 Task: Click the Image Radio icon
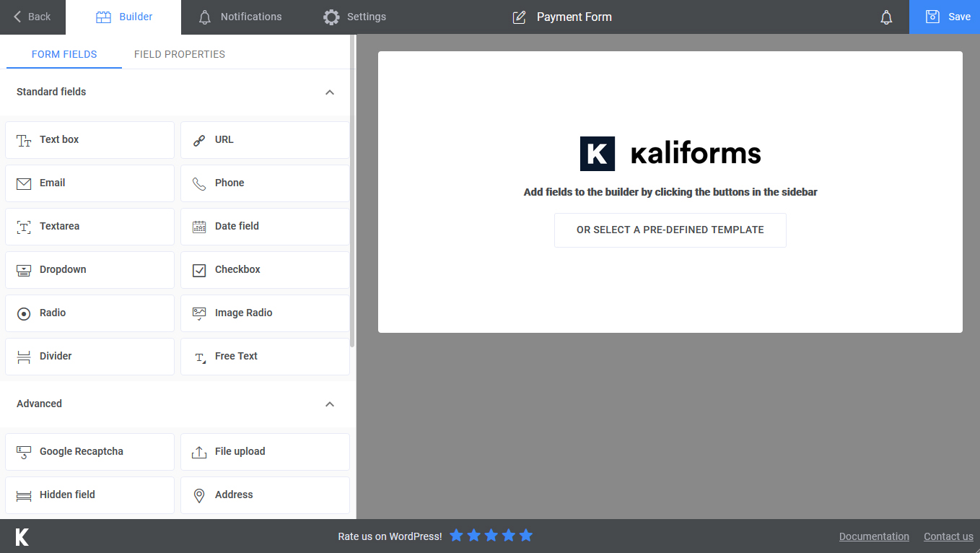pos(199,313)
